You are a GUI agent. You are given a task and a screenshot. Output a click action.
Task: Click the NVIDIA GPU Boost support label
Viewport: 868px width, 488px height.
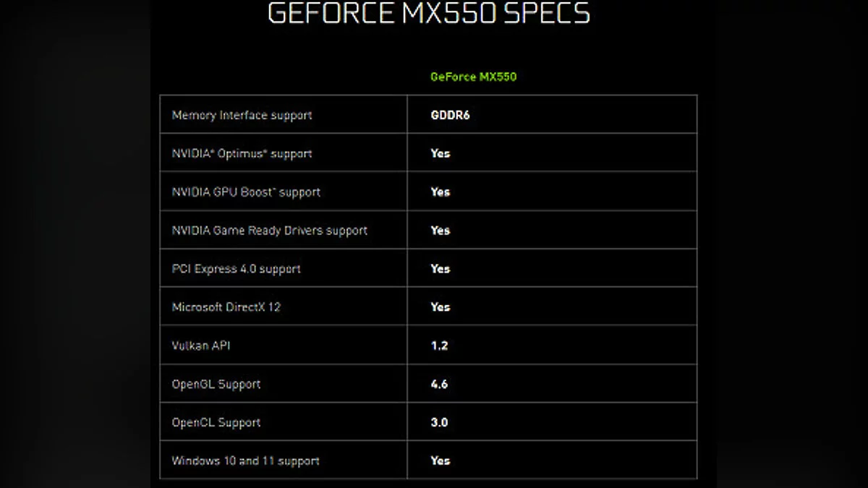point(246,192)
